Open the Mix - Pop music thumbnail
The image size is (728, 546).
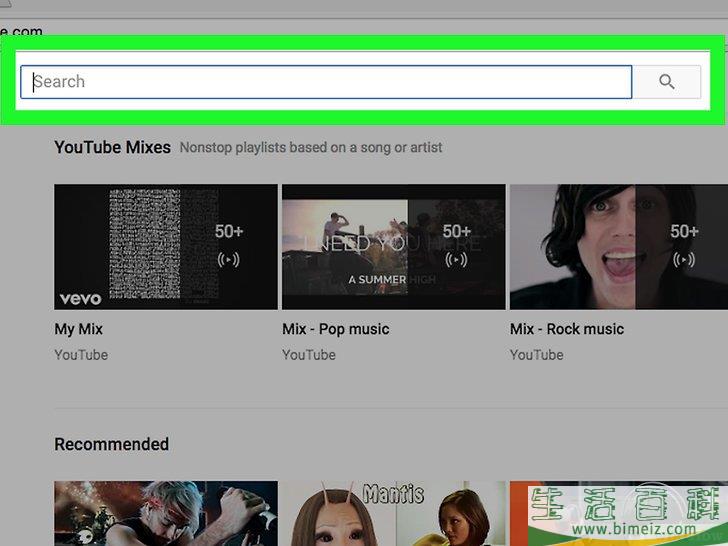394,247
